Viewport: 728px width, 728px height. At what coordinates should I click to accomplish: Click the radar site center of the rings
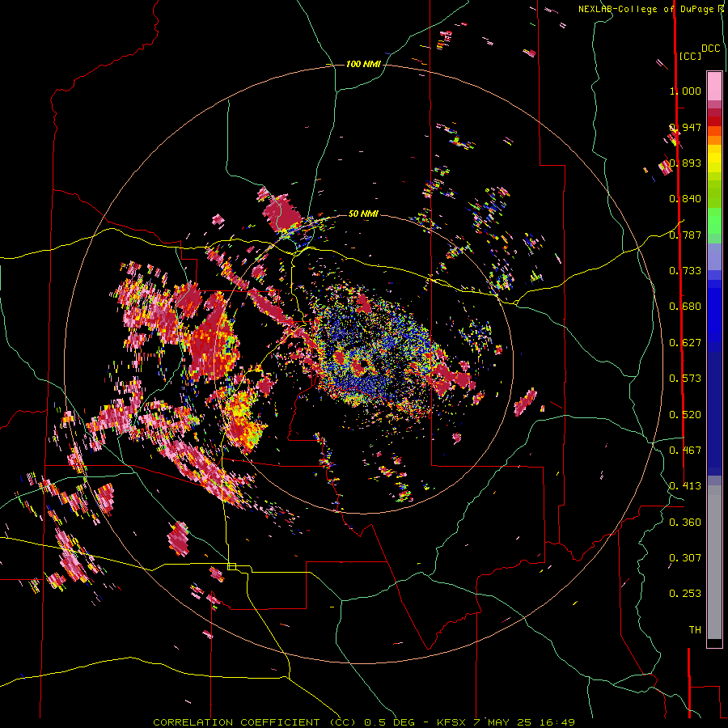coord(362,363)
